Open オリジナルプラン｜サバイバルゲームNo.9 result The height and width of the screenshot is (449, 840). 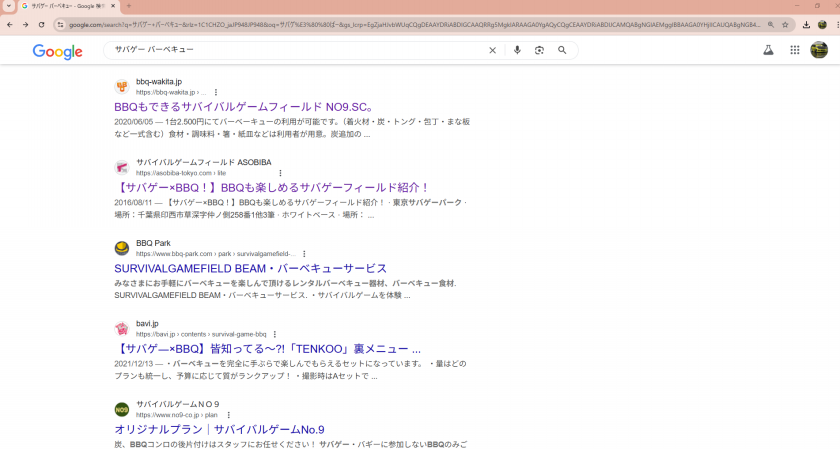pyautogui.click(x=219, y=430)
